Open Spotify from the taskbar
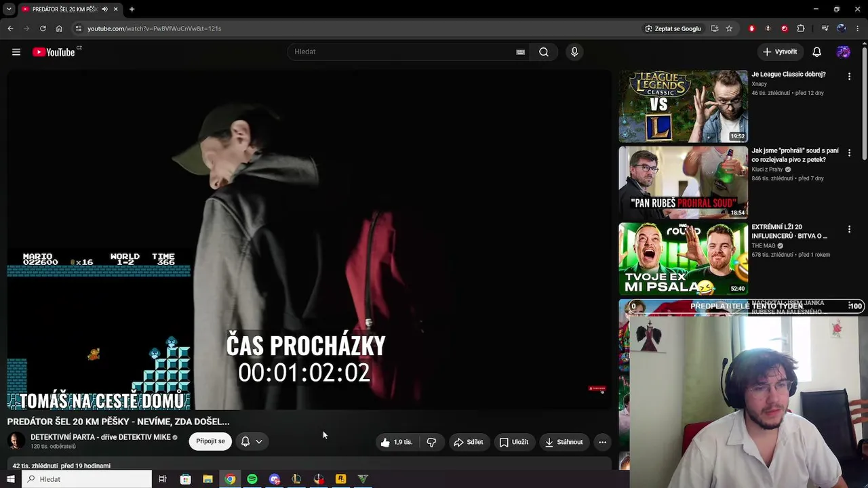Image resolution: width=868 pixels, height=488 pixels. (x=252, y=479)
